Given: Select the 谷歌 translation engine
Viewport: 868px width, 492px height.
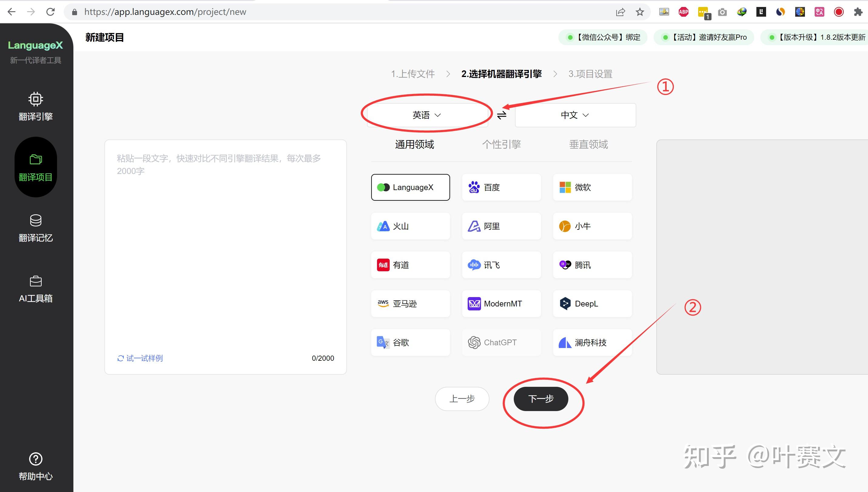Looking at the screenshot, I should [410, 342].
